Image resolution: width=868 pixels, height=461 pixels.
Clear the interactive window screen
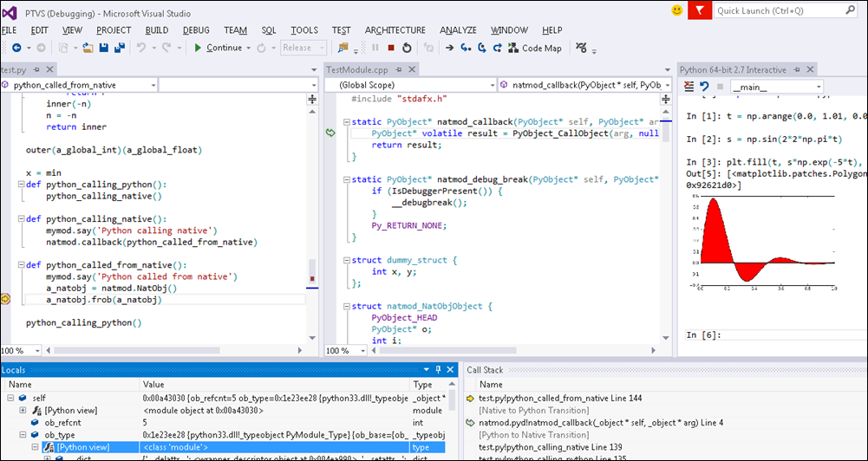[x=689, y=86]
